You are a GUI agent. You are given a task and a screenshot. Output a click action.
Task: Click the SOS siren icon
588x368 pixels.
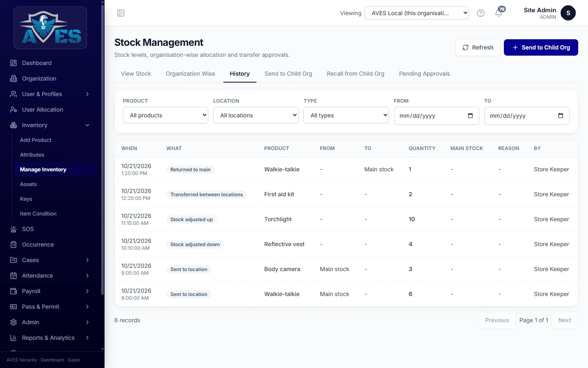tap(13, 229)
